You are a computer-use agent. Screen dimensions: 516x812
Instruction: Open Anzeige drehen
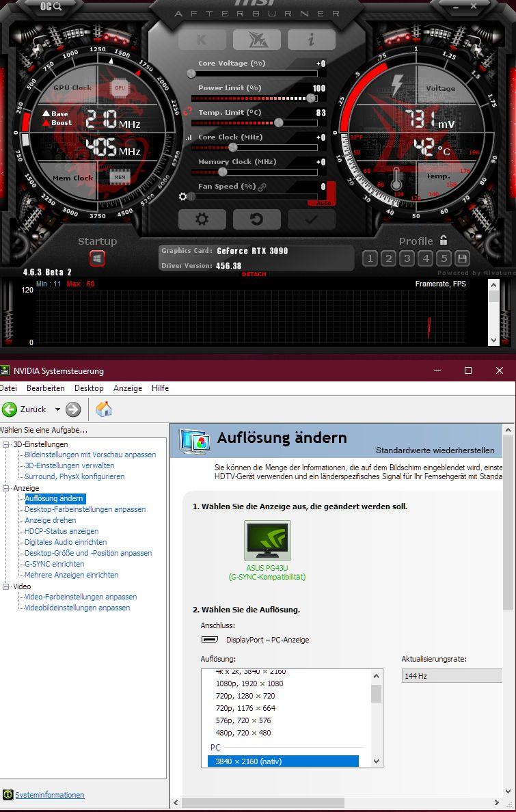point(51,520)
